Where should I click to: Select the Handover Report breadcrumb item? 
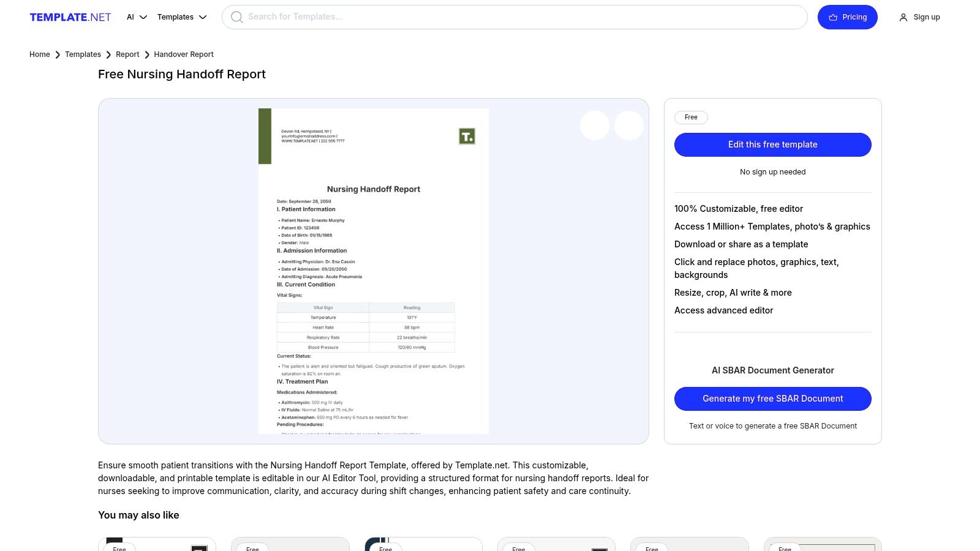184,54
